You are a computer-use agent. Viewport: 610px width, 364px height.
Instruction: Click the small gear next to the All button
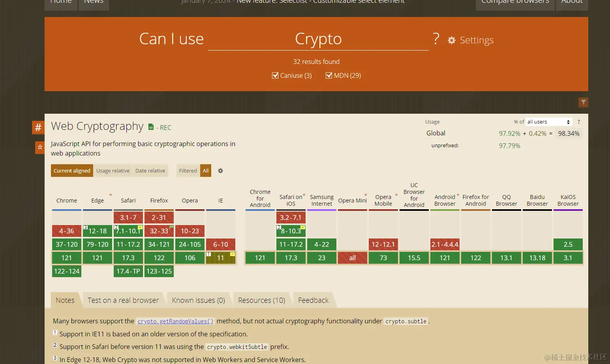(220, 171)
